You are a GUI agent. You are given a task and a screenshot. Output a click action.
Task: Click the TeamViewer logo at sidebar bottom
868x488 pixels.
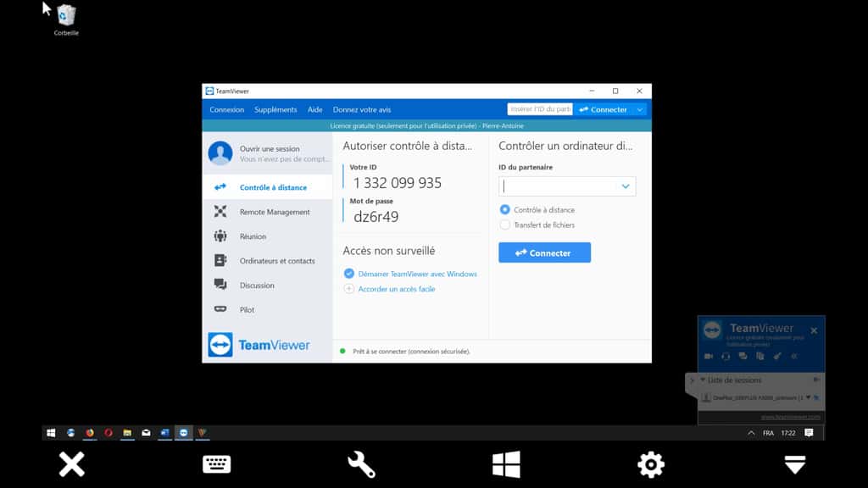[x=259, y=345]
